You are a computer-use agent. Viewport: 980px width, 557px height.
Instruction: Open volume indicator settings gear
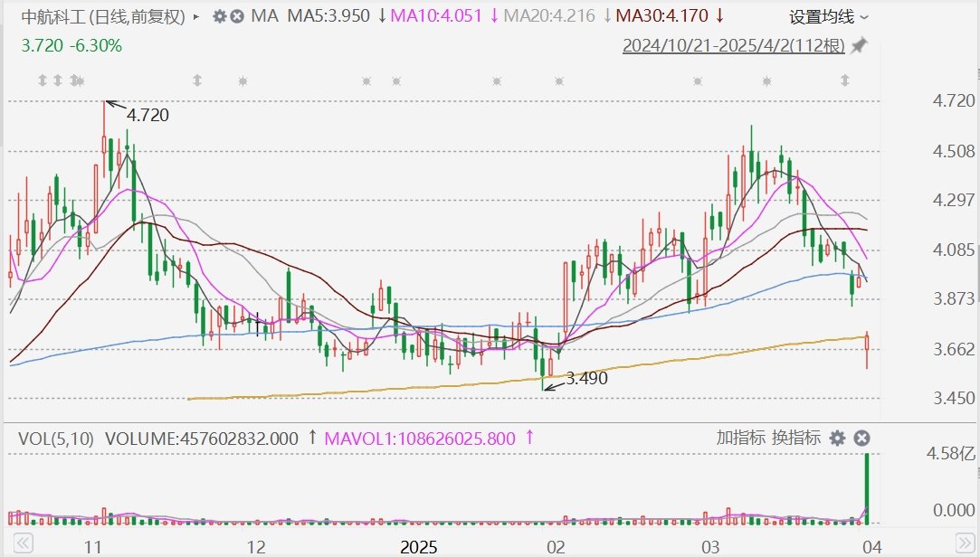[x=837, y=439]
